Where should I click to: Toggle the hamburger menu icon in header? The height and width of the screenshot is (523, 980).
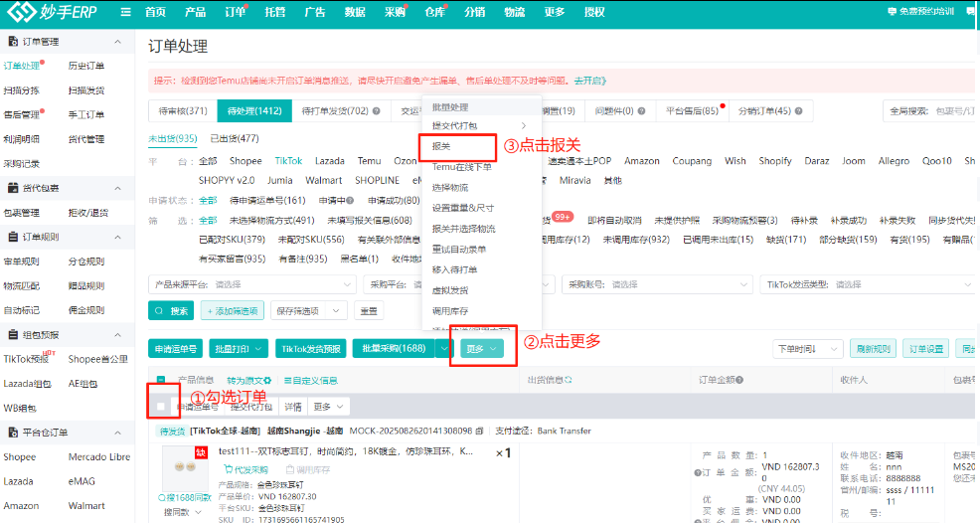(125, 12)
